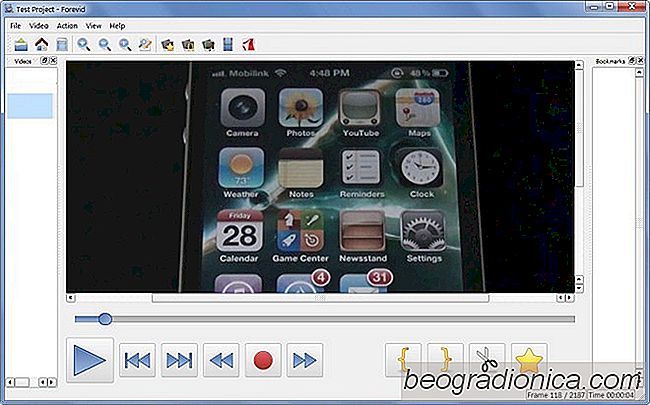Open the Help menu

[118, 25]
